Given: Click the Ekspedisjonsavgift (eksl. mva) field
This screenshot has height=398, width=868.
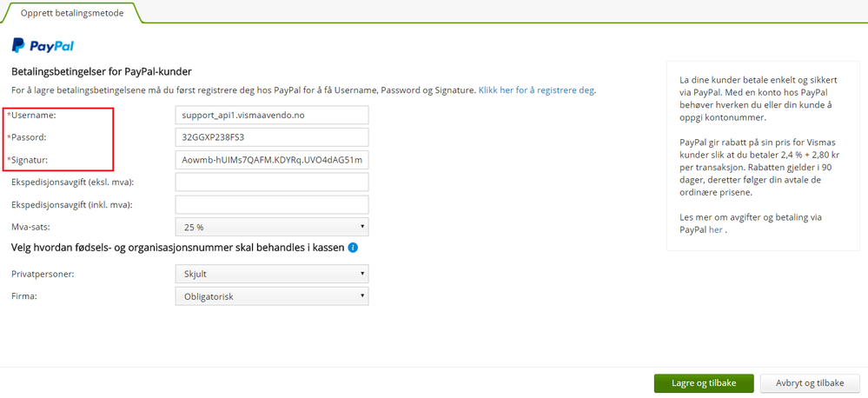Looking at the screenshot, I should click(271, 182).
